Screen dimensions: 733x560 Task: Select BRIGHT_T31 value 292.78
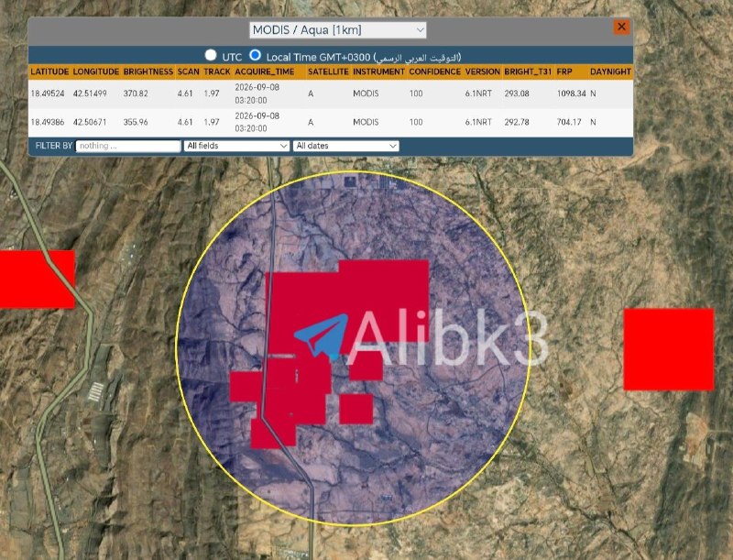517,122
